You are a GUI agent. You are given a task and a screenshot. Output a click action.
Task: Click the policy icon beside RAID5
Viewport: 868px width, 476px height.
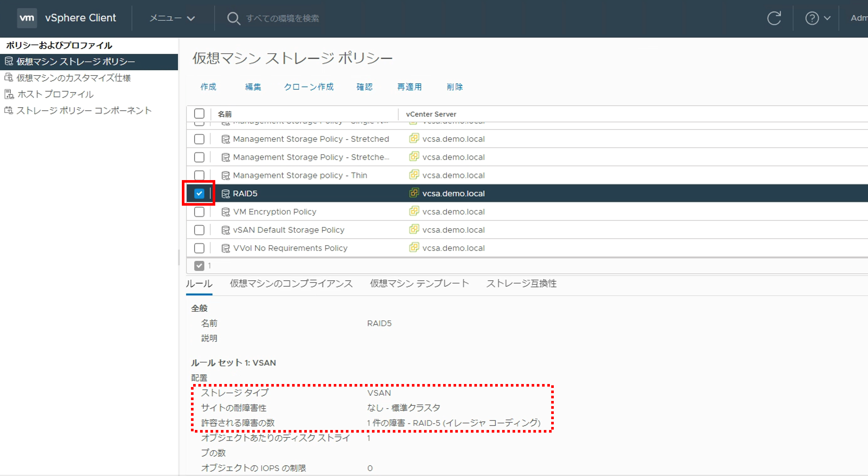pos(226,194)
